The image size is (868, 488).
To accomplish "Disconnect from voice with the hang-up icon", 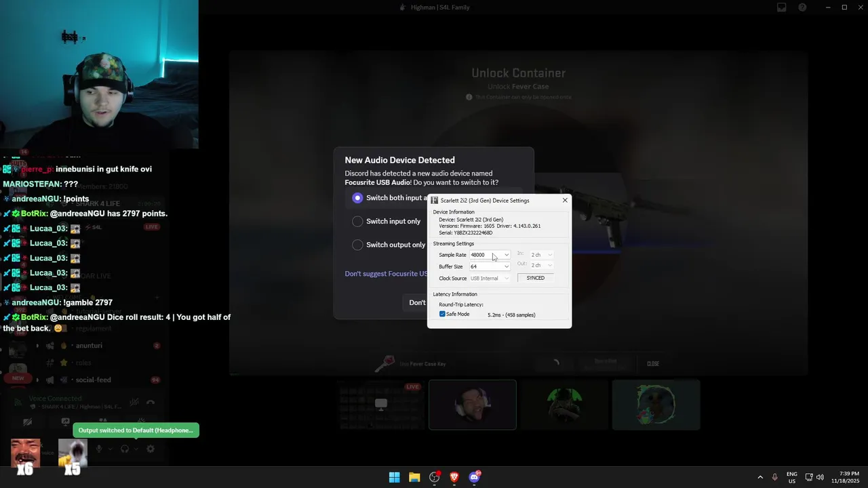I will click(151, 403).
